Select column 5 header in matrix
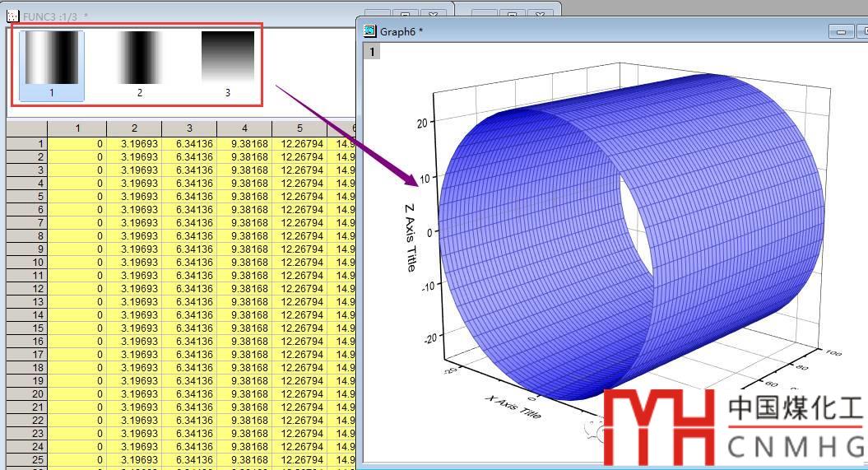This screenshot has width=868, height=470. [x=299, y=128]
